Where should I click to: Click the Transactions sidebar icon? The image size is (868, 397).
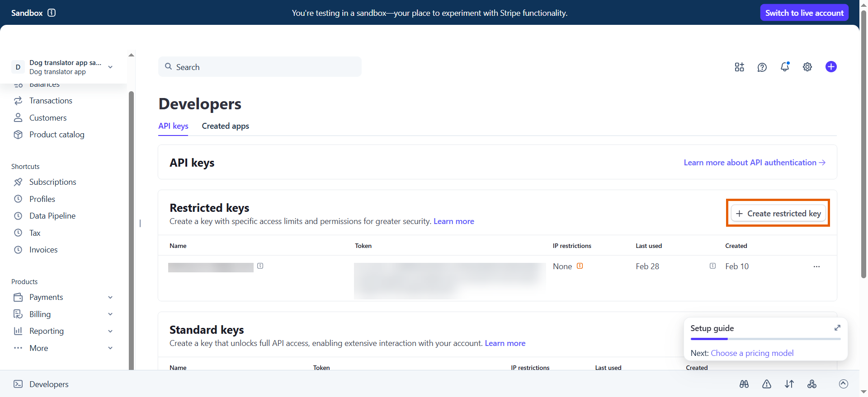pyautogui.click(x=18, y=101)
